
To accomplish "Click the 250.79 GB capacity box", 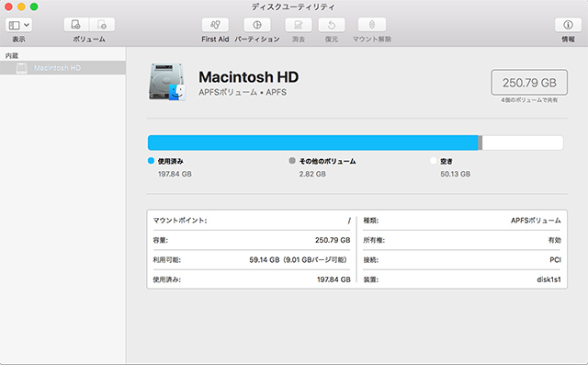I will pos(529,83).
